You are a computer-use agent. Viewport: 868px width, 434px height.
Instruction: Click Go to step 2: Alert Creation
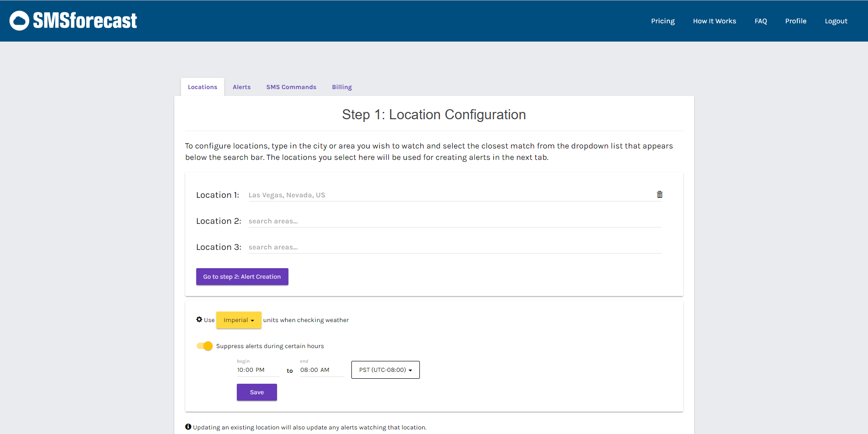pos(242,277)
